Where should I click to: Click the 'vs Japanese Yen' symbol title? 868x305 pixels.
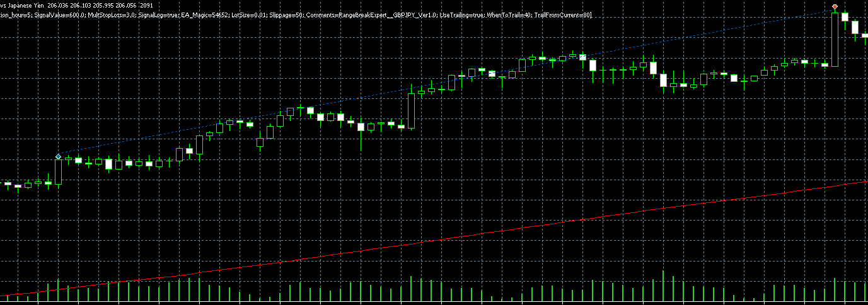(22, 6)
